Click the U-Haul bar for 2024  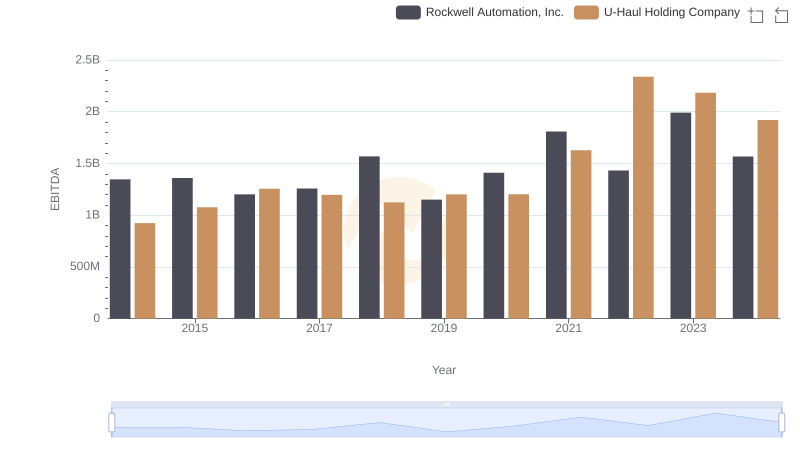coord(768,219)
